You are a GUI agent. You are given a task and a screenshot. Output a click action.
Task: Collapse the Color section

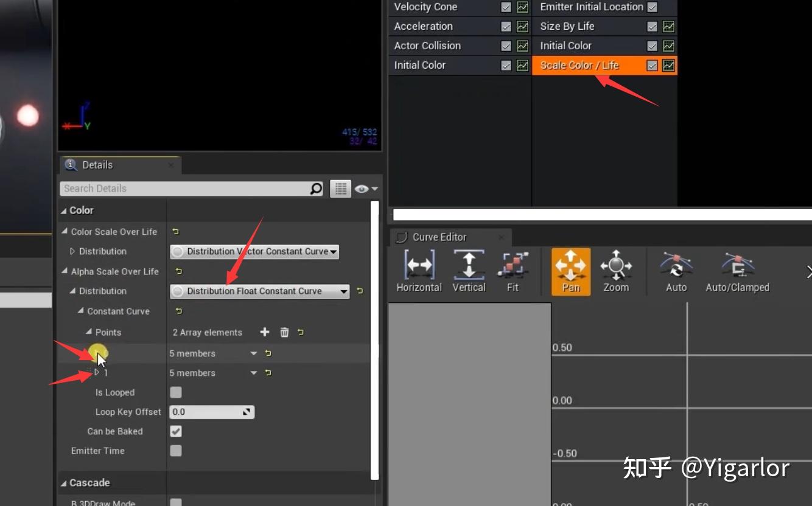point(64,210)
